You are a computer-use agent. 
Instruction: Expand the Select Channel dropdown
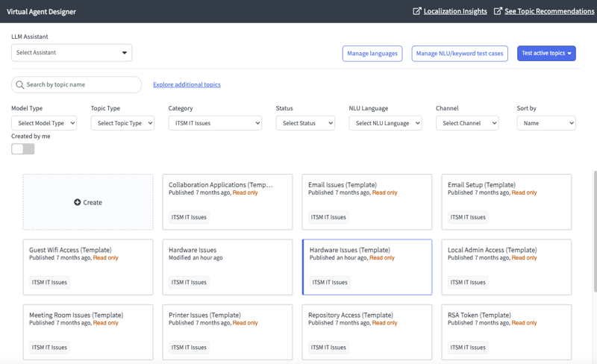coord(467,123)
